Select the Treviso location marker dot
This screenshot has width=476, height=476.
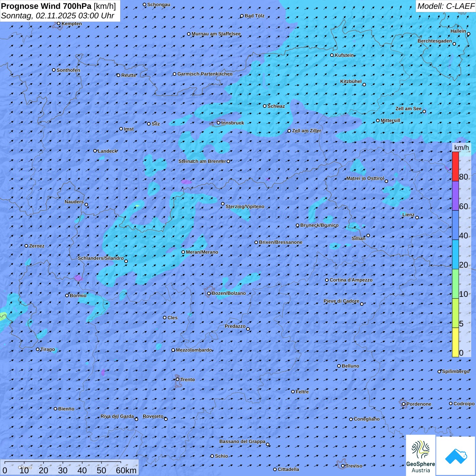click(x=343, y=466)
